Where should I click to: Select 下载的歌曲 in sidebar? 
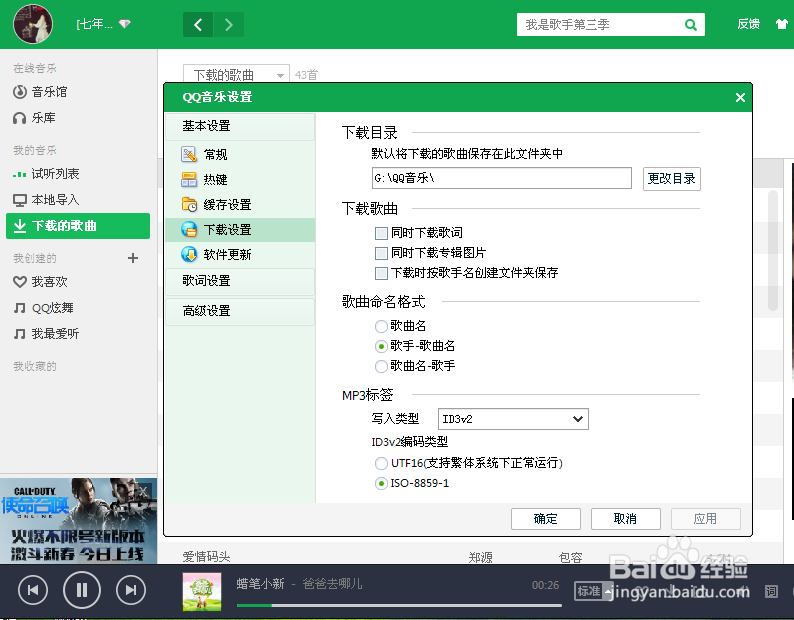point(78,226)
